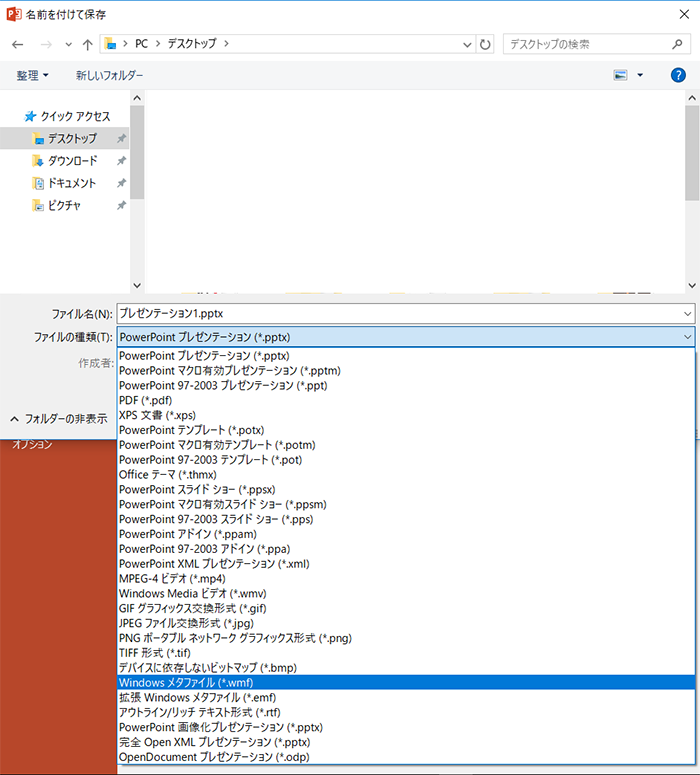700x775 pixels.
Task: Select デスクトップ in the navigation pane
Action: tap(64, 138)
